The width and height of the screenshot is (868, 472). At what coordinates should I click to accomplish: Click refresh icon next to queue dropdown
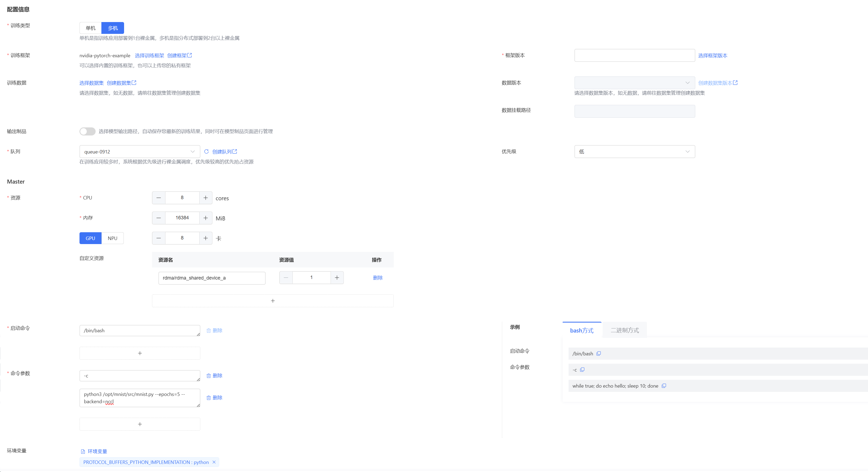206,152
